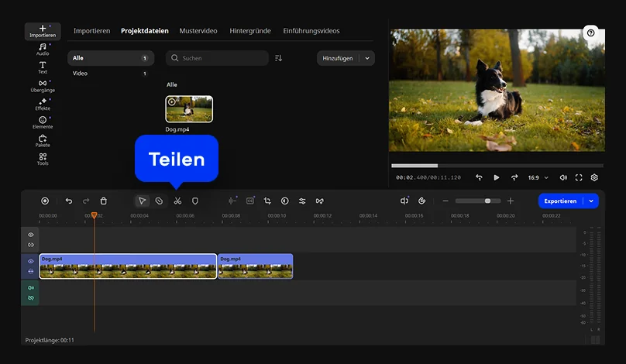Expand the arrow beside Exportieren button
Screen dimensions: 626x364
click(x=592, y=201)
